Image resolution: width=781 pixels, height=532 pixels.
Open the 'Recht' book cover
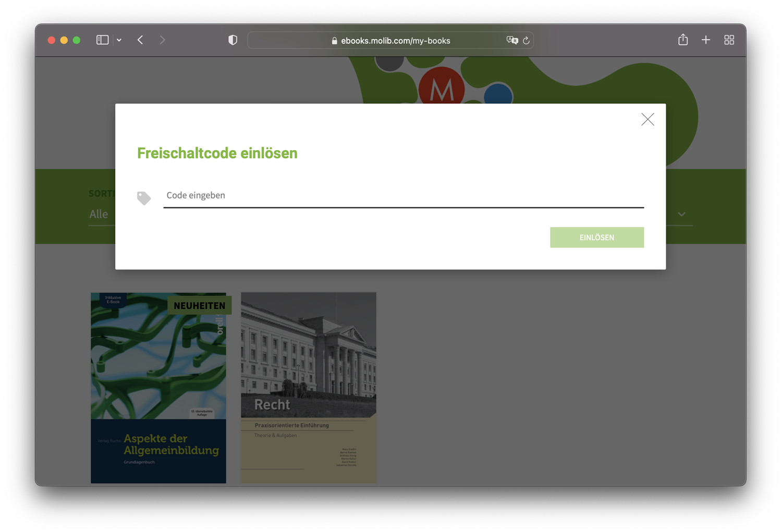click(x=308, y=387)
